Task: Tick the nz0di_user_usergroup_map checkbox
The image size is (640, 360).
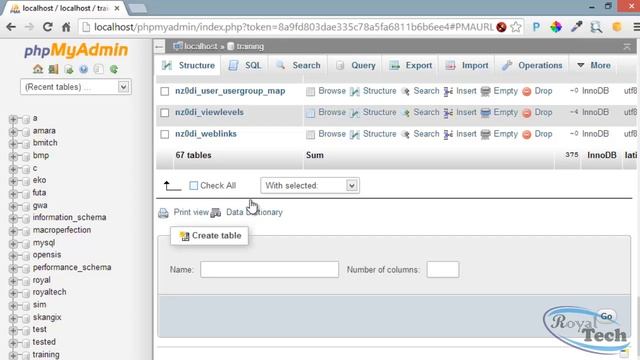Action: point(164,91)
